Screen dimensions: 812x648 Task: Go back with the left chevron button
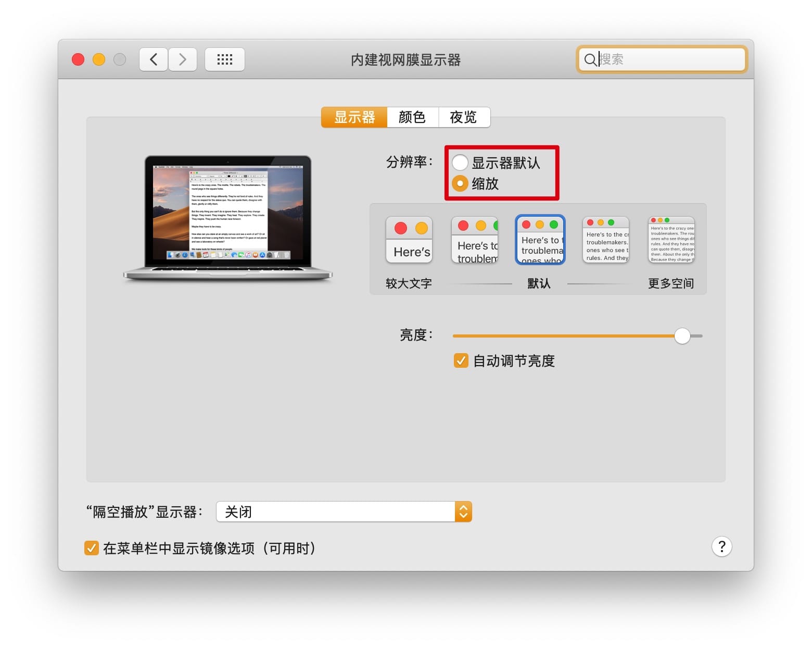(x=154, y=59)
